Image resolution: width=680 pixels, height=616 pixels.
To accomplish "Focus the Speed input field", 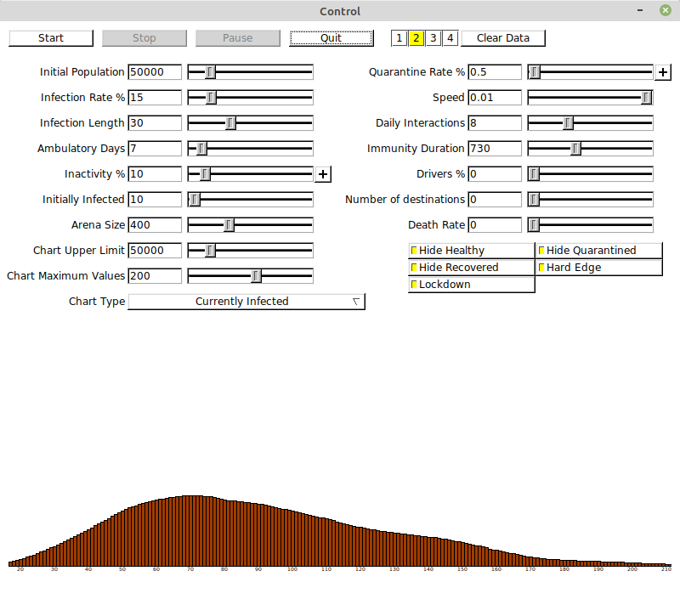I will [x=495, y=98].
